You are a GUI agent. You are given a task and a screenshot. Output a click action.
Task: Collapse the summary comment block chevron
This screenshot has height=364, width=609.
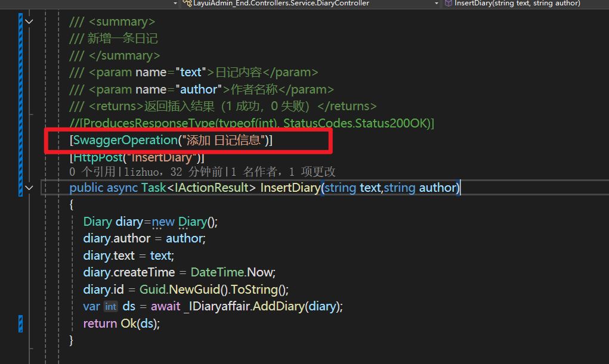(29, 21)
